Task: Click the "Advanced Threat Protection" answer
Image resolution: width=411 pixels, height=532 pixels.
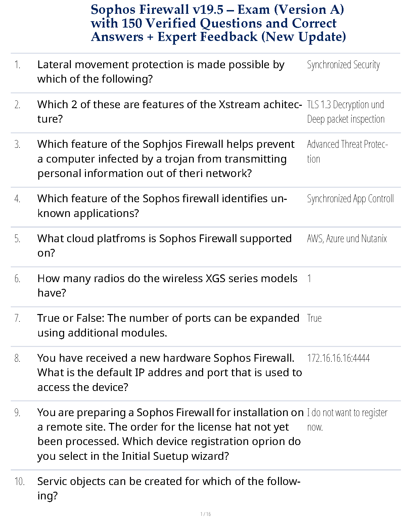Action: pyautogui.click(x=347, y=151)
